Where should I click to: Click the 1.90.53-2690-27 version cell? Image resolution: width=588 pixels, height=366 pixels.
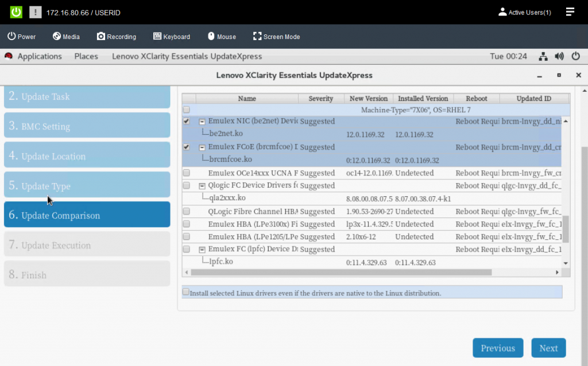[x=369, y=212]
